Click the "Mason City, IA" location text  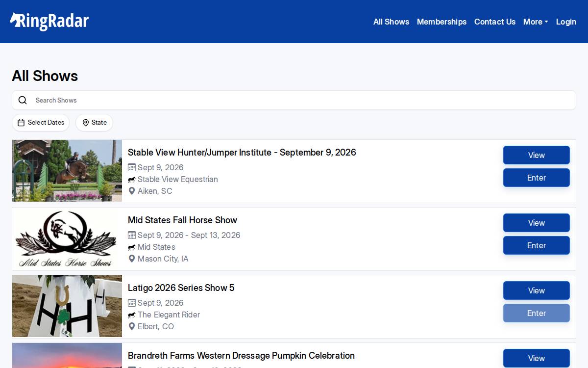point(163,259)
